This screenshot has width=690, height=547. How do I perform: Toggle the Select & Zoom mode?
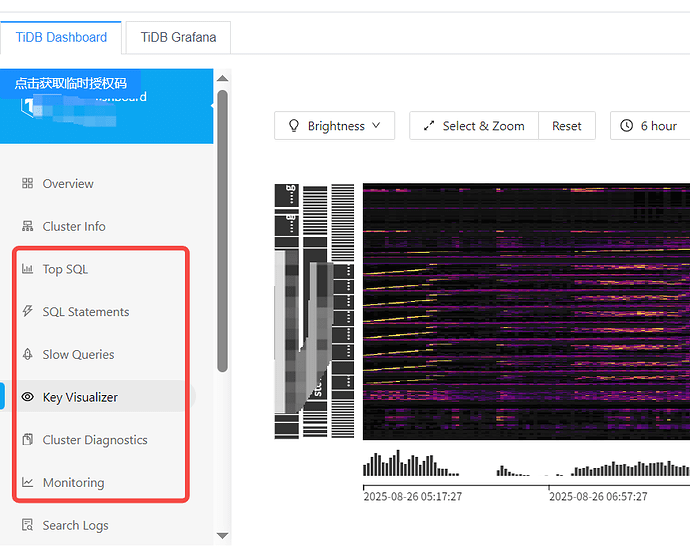(474, 126)
